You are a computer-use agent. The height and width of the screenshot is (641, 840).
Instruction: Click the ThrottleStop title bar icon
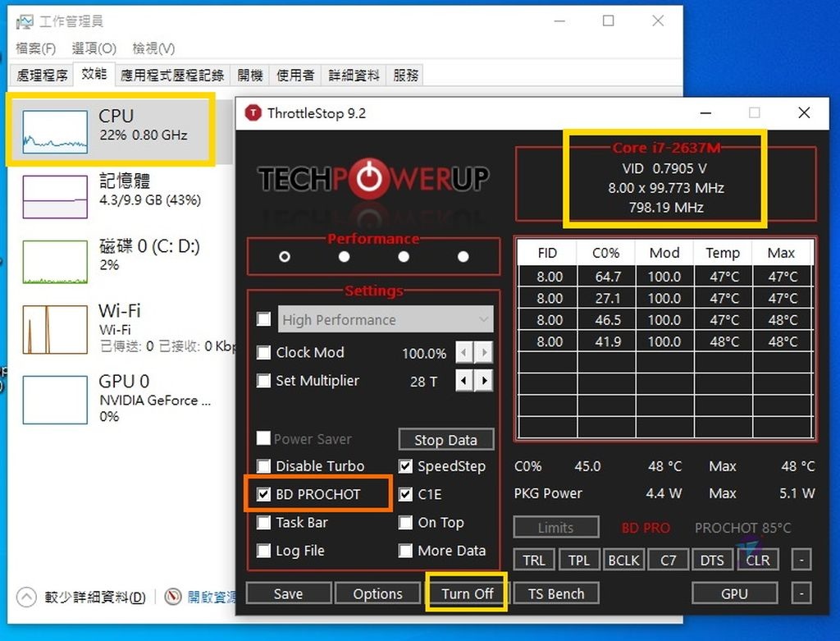pos(252,113)
